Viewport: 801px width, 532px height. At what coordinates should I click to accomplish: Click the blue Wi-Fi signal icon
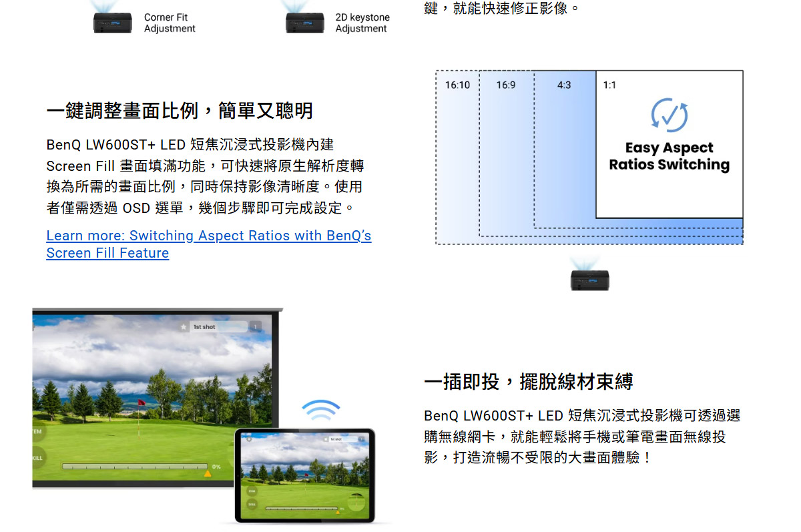click(321, 409)
